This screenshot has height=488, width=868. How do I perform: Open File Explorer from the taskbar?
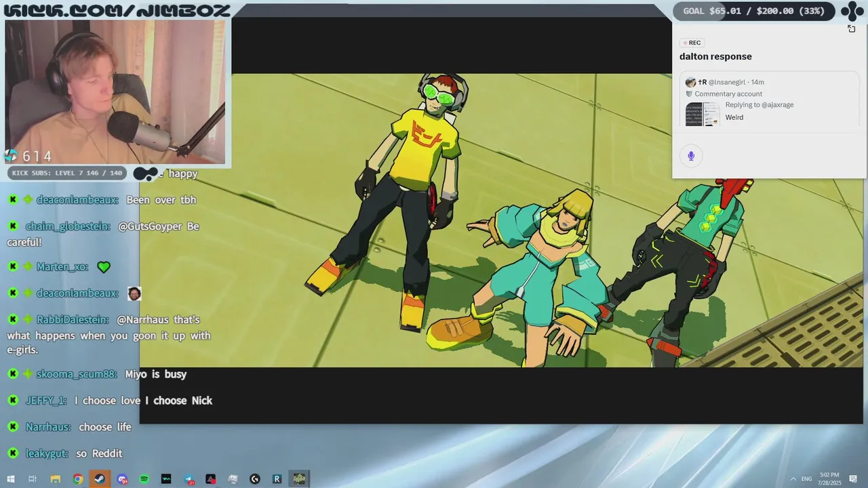coord(55,479)
